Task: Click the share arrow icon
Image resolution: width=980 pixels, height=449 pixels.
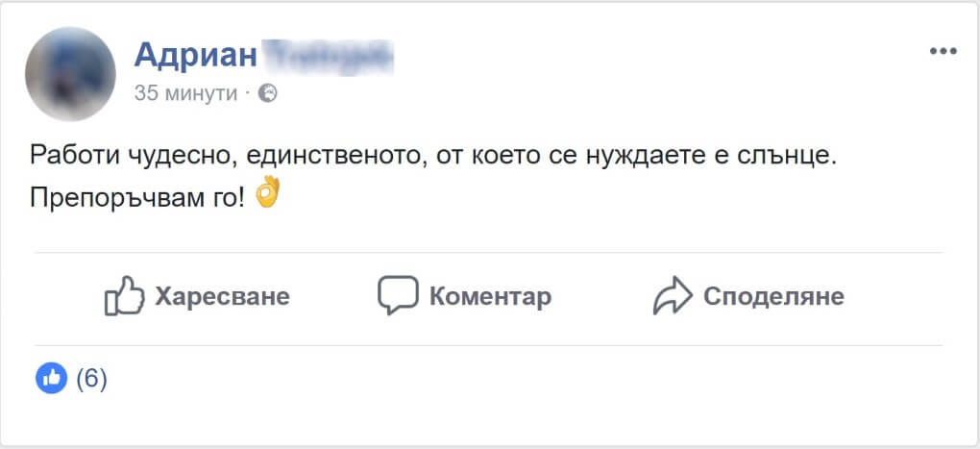Action: pos(673,295)
